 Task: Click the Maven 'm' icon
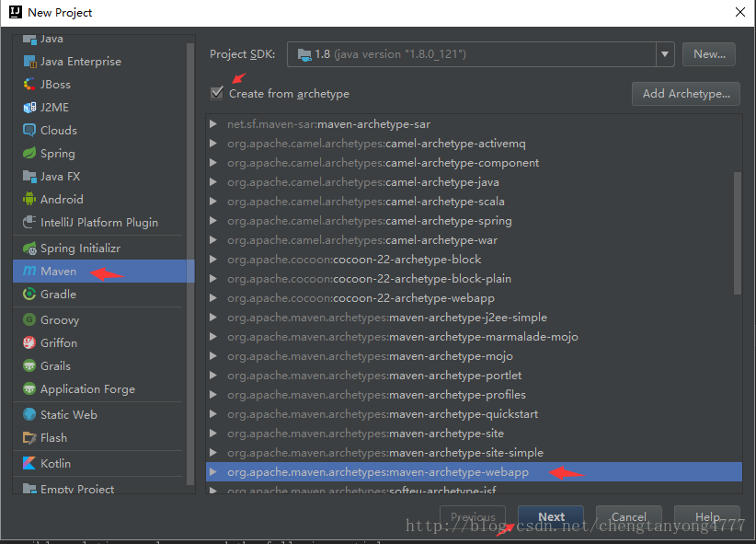coord(29,271)
